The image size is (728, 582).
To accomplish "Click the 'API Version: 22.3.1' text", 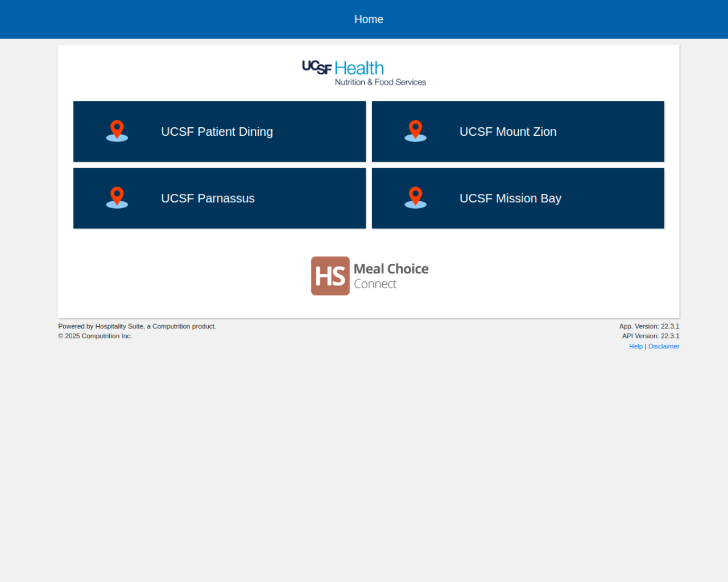I will click(x=651, y=336).
